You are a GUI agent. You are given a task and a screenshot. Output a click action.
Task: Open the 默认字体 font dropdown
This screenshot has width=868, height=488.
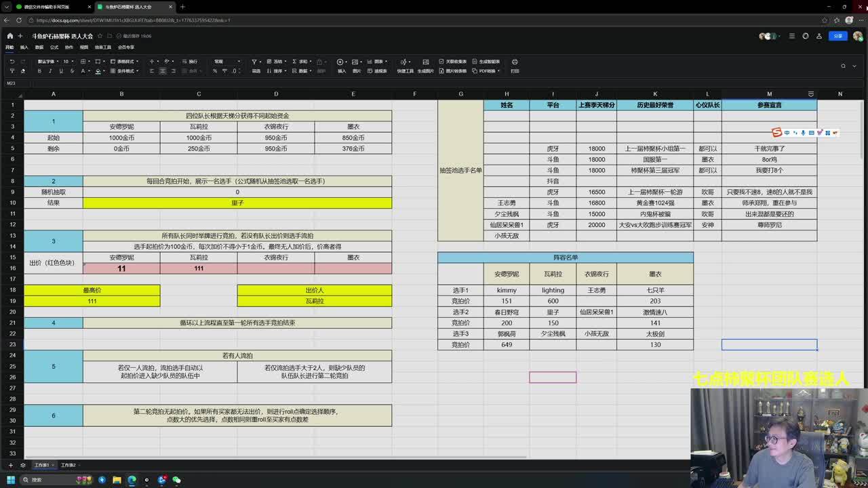point(47,62)
